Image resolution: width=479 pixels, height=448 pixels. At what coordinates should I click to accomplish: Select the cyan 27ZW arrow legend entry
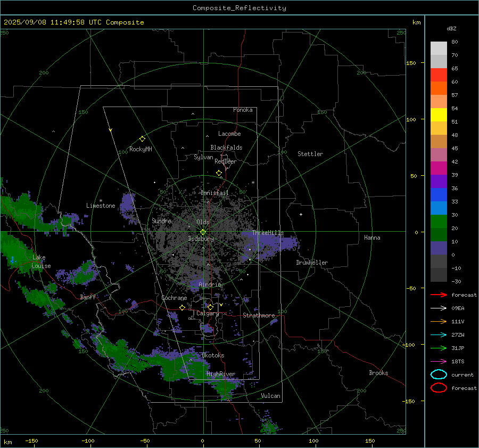(439, 335)
